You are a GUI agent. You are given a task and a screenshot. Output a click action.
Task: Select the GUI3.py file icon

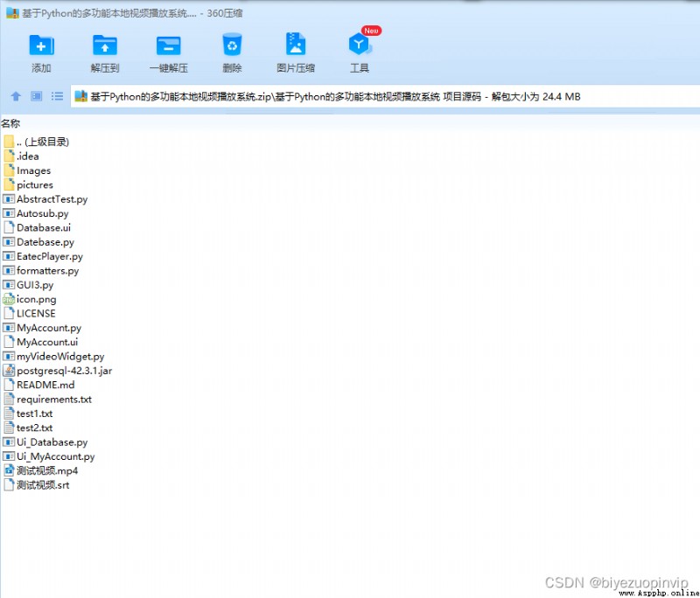coord(9,284)
